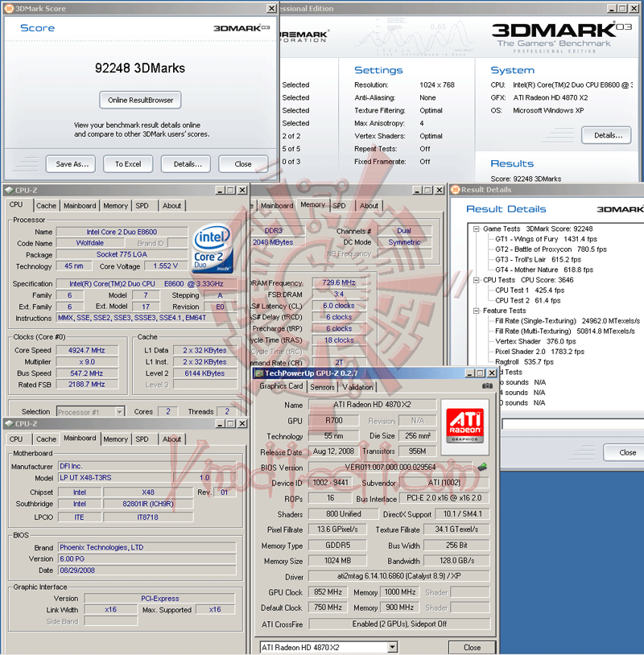Select CPU Test 2 result row
This screenshot has width=644, height=655.
pos(527,301)
